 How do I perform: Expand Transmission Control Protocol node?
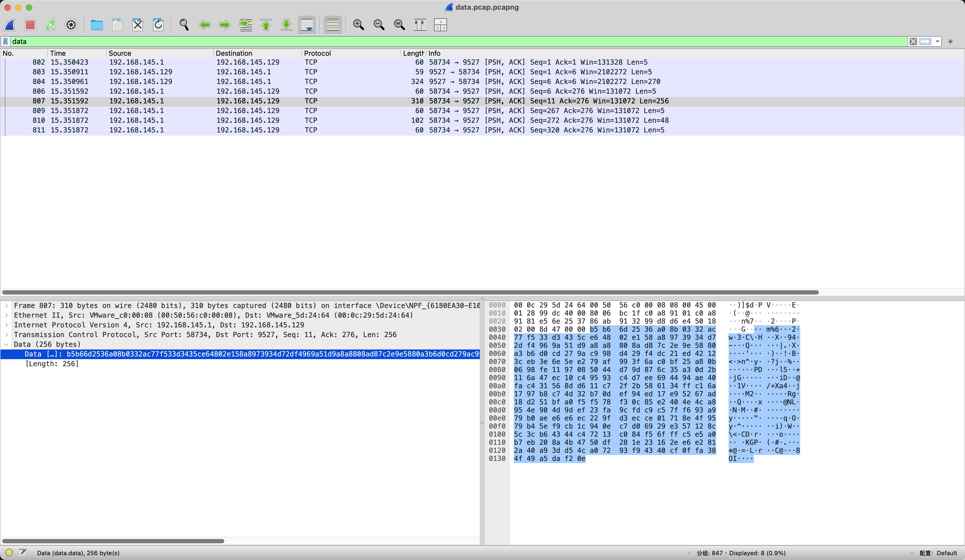tap(6, 335)
